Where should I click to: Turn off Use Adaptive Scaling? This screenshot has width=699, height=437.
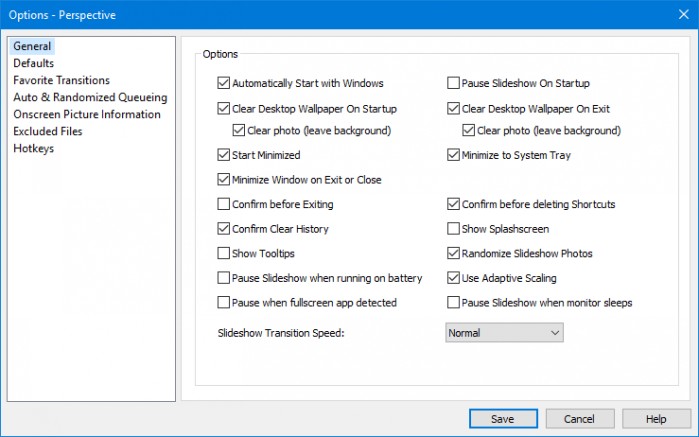point(453,278)
